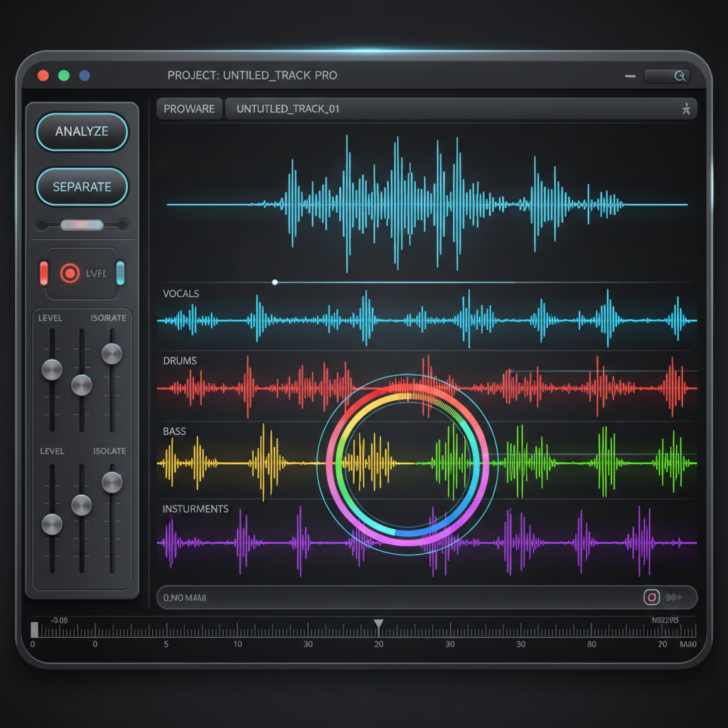Viewport: 728px width, 728px height.
Task: Click the large cyan master waveform
Action: (427, 204)
